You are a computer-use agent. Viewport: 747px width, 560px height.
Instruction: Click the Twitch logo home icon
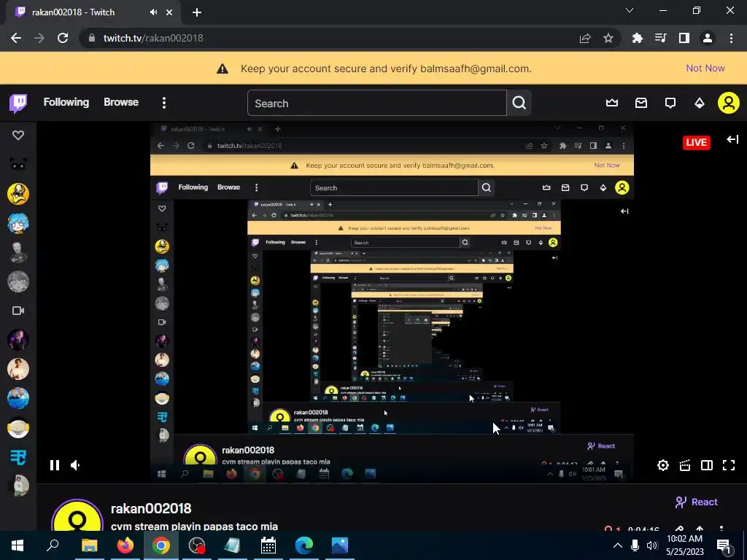18,103
